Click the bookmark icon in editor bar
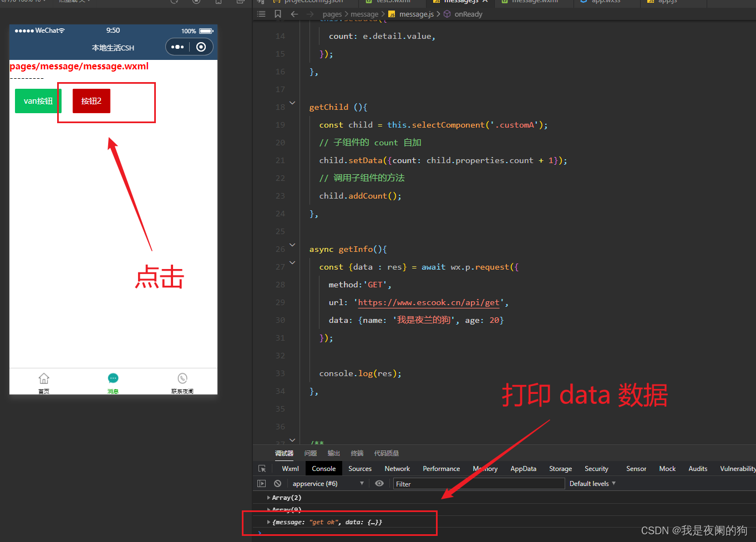The height and width of the screenshot is (542, 756). [x=278, y=14]
